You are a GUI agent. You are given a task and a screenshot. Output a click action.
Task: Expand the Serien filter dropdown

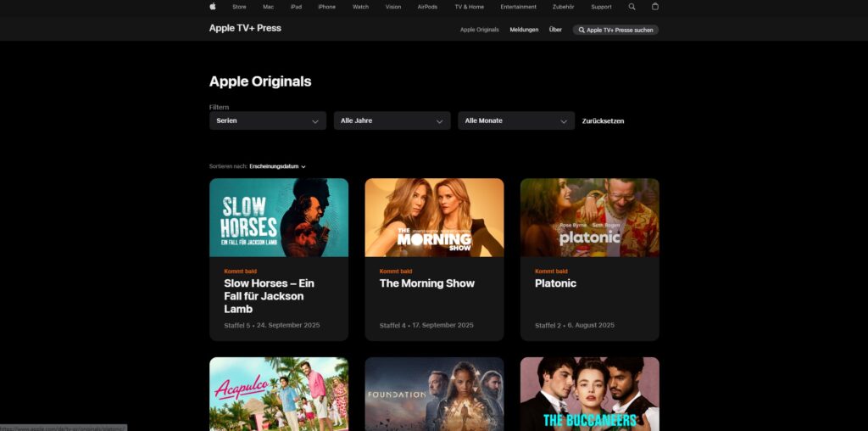(x=268, y=120)
